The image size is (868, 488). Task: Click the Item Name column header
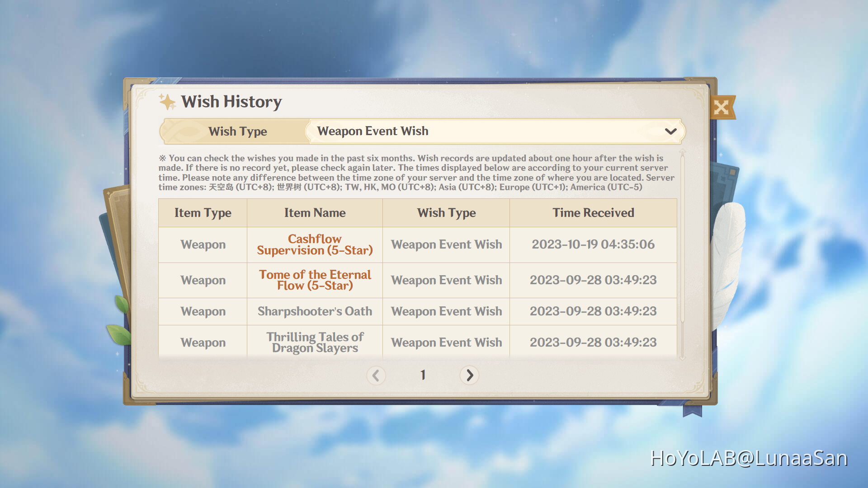pyautogui.click(x=315, y=213)
